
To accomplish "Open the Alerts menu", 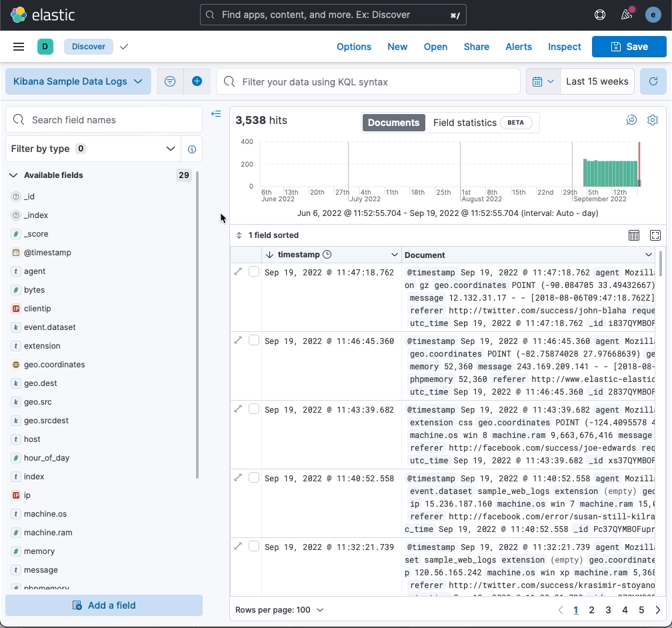I will pos(519,47).
